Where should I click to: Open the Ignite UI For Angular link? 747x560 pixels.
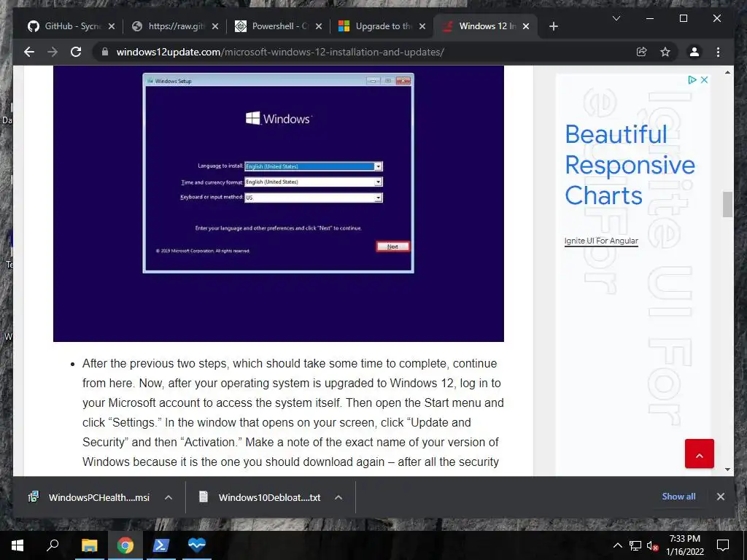pyautogui.click(x=601, y=241)
